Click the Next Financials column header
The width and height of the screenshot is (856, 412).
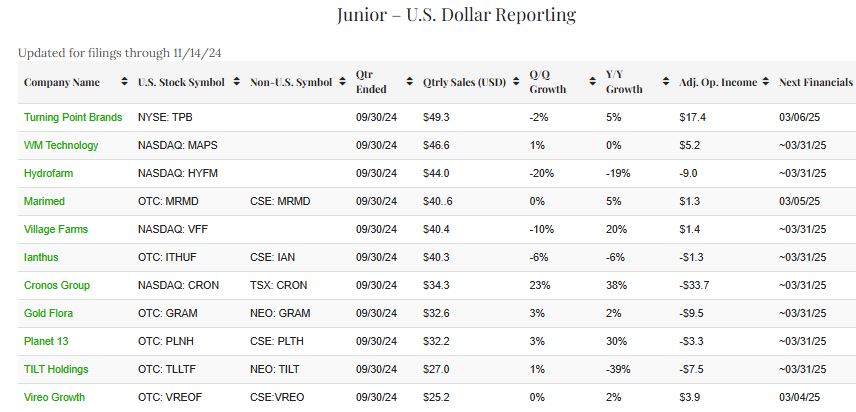click(x=815, y=81)
